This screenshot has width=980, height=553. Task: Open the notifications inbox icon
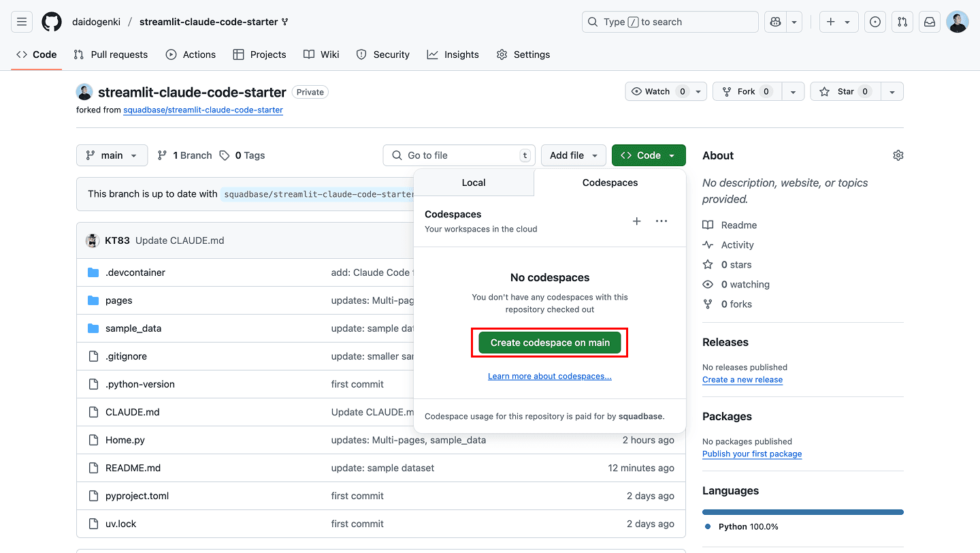(930, 22)
